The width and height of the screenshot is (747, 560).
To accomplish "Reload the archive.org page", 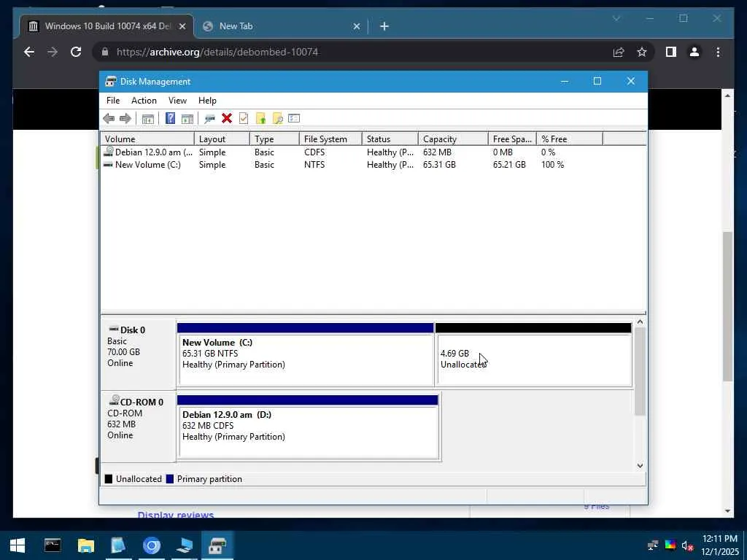I will (76, 52).
